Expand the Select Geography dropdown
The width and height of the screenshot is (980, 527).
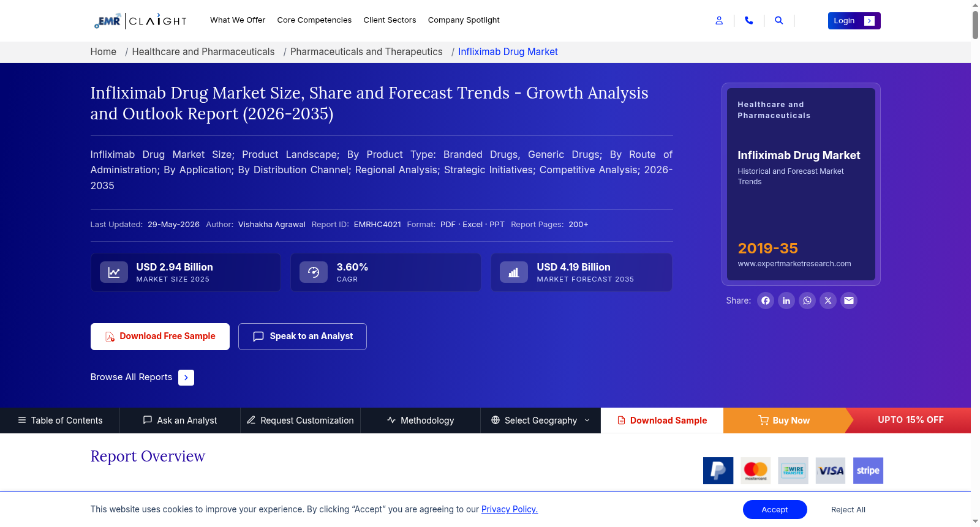tap(540, 420)
